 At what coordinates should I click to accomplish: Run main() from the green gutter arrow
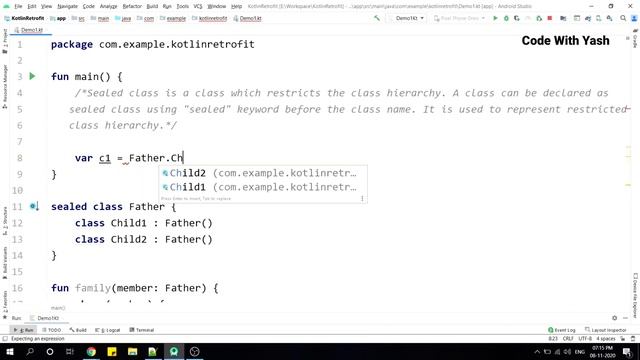point(32,76)
